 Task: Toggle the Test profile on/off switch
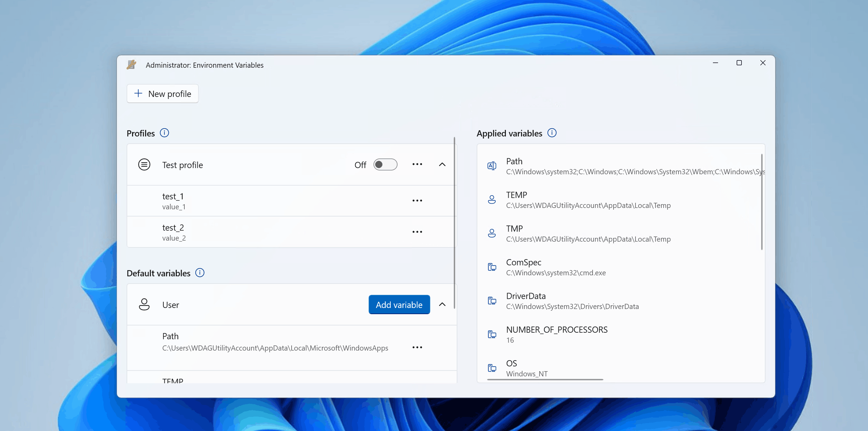tap(385, 164)
